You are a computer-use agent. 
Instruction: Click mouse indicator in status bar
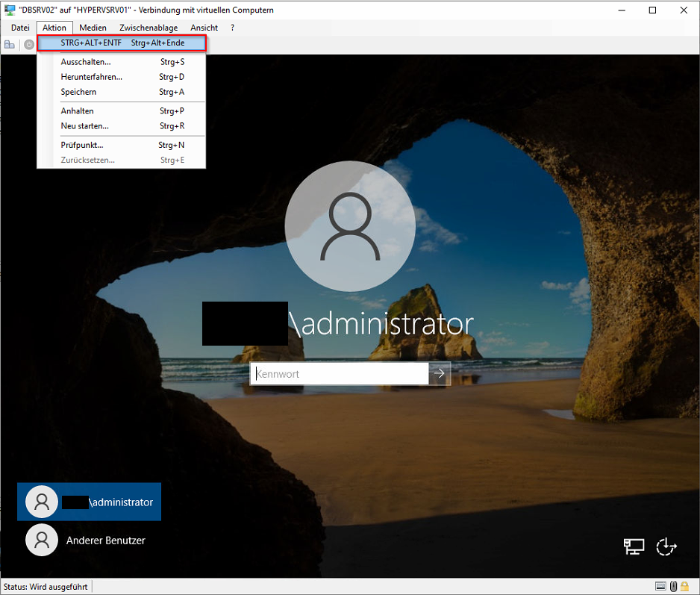(x=673, y=586)
